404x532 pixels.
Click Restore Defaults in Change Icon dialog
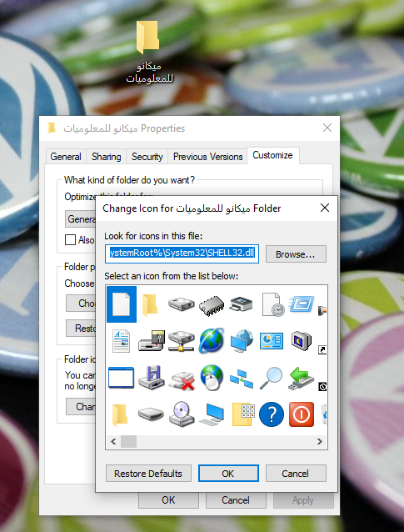click(x=148, y=474)
